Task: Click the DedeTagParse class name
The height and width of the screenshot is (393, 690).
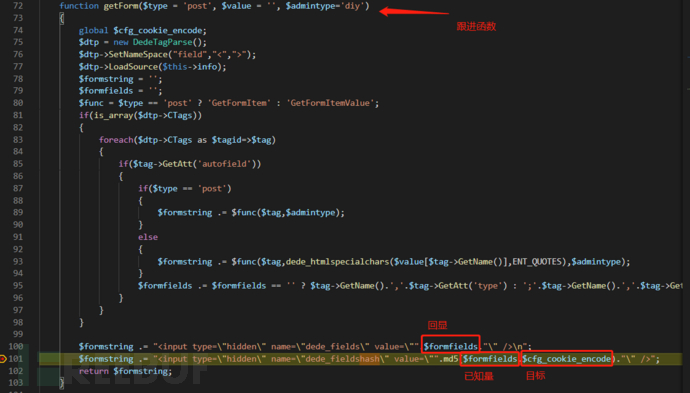Action: point(162,42)
